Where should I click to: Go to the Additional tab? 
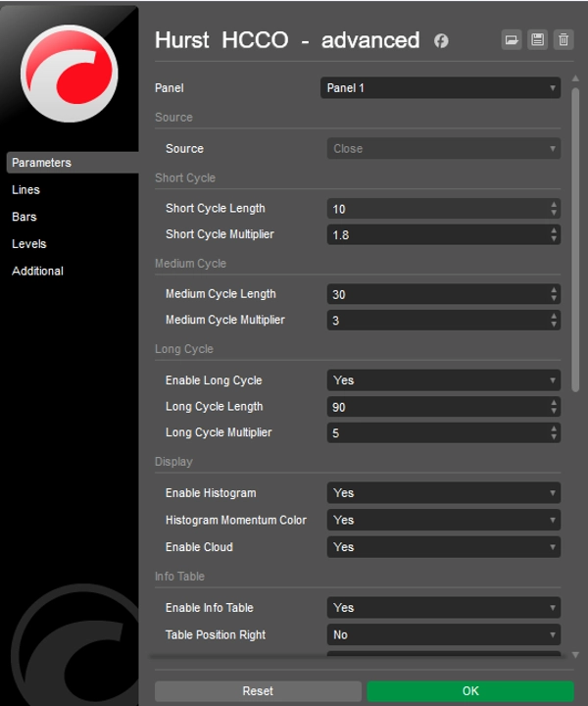(38, 271)
